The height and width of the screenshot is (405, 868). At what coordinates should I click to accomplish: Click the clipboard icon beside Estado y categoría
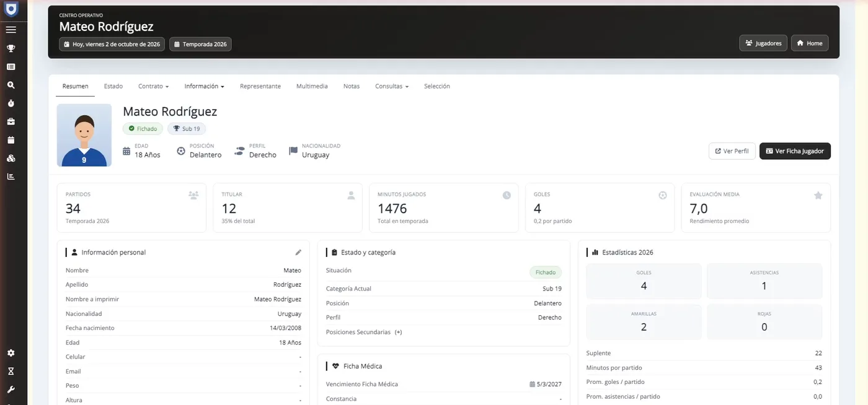[335, 253]
